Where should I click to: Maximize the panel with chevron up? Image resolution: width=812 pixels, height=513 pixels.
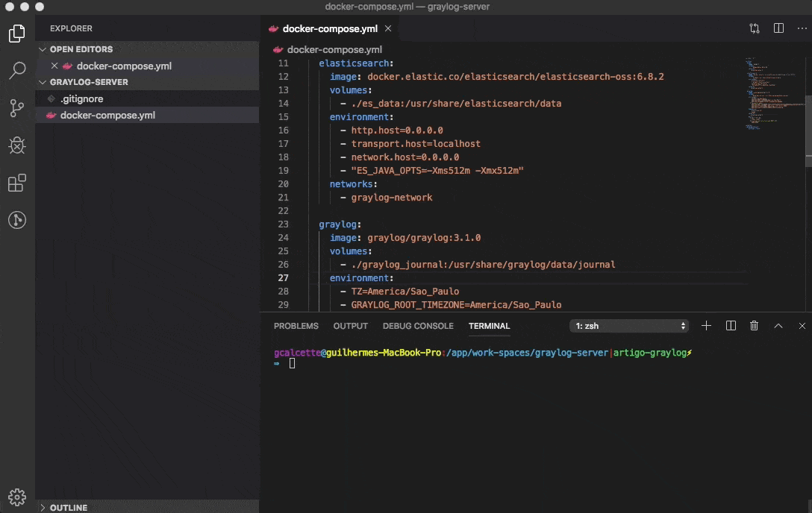pyautogui.click(x=778, y=326)
